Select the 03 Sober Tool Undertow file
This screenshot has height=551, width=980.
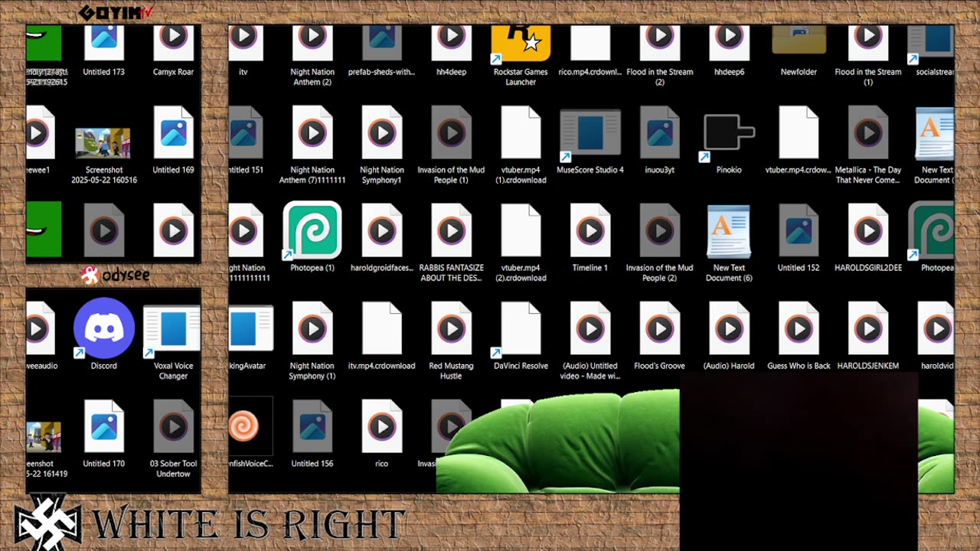pyautogui.click(x=173, y=426)
